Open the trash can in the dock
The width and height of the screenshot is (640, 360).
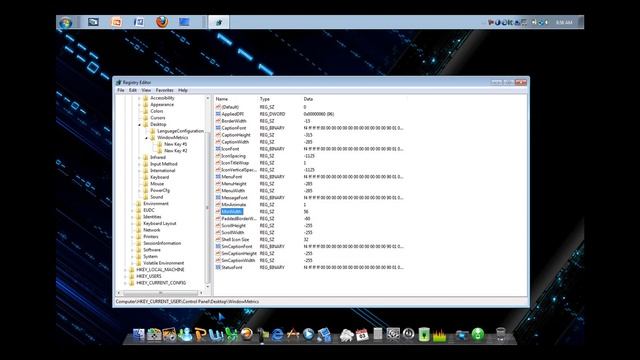tap(501, 334)
